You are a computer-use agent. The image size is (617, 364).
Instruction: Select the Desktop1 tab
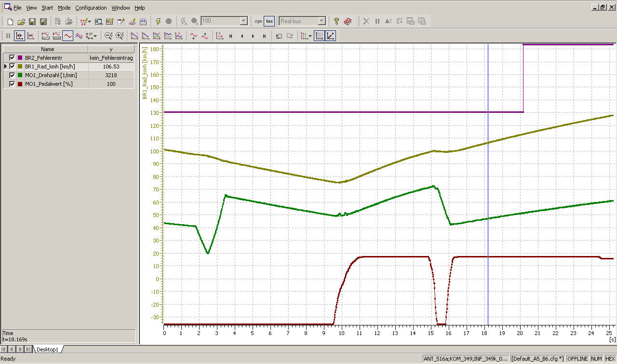(x=47, y=349)
